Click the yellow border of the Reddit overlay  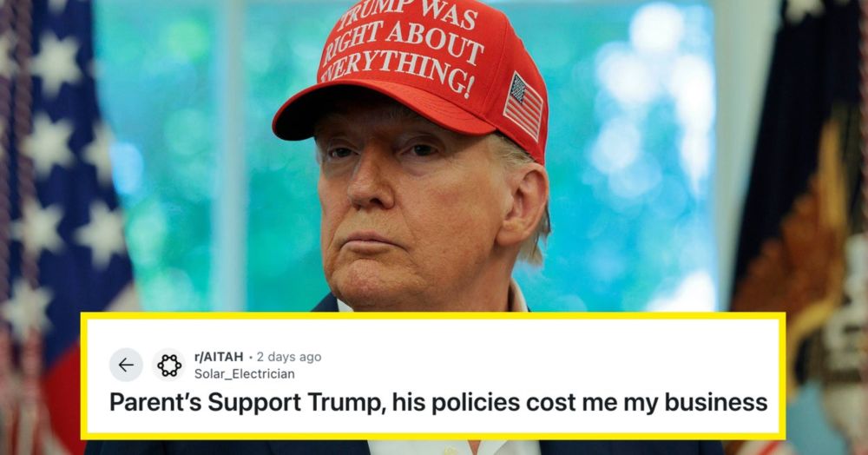click(x=433, y=315)
